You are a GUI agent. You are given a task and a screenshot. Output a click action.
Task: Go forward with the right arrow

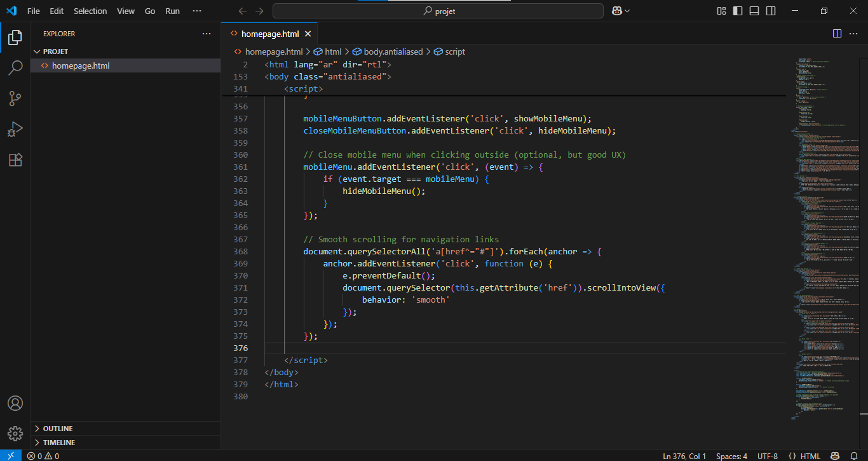pos(259,11)
